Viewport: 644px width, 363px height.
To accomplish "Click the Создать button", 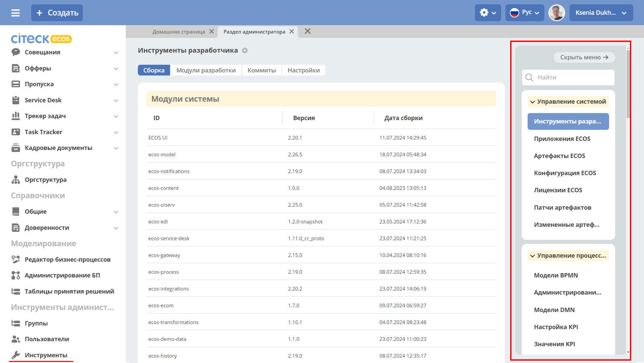I will coord(57,13).
